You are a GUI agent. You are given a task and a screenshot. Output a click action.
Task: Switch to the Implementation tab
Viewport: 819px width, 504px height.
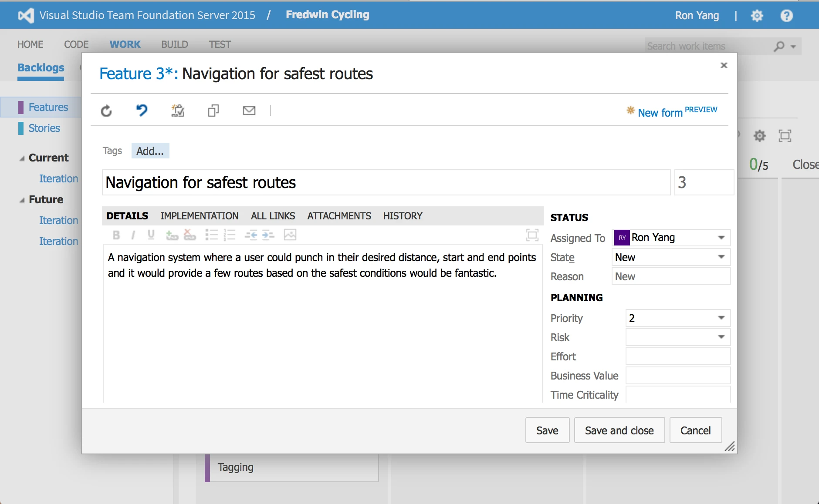[199, 216]
